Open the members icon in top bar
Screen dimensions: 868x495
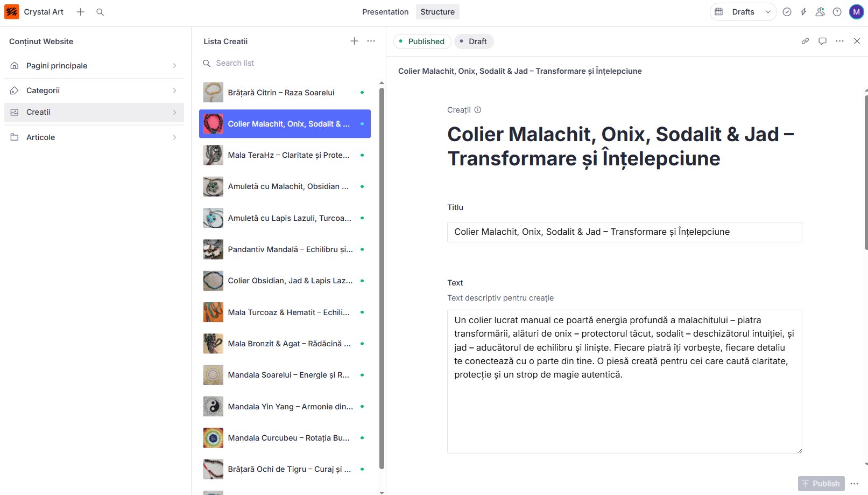coord(820,12)
